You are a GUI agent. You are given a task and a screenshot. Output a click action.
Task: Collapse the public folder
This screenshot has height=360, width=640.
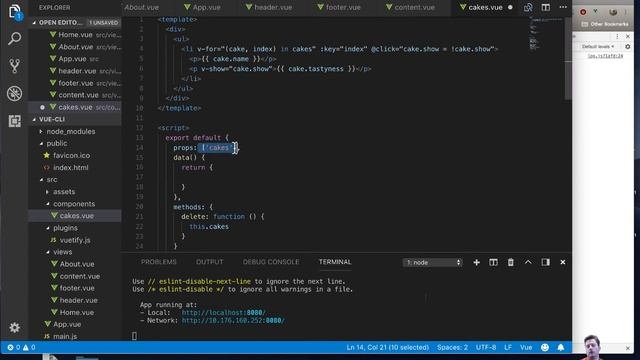[41, 143]
